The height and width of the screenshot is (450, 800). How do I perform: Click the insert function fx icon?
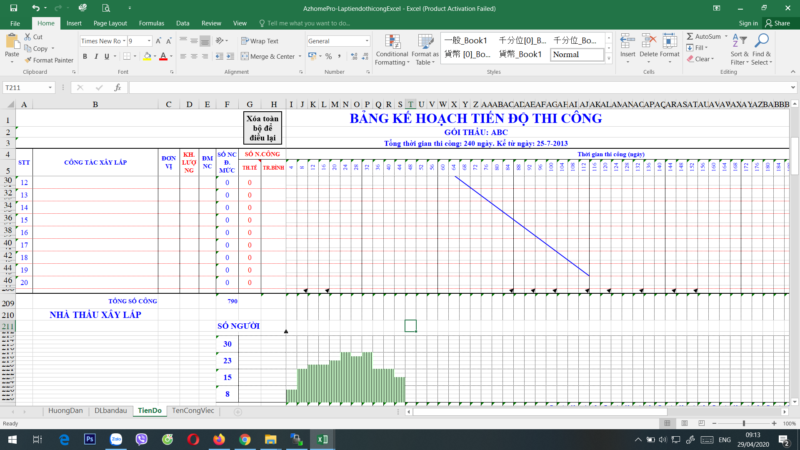[117, 88]
